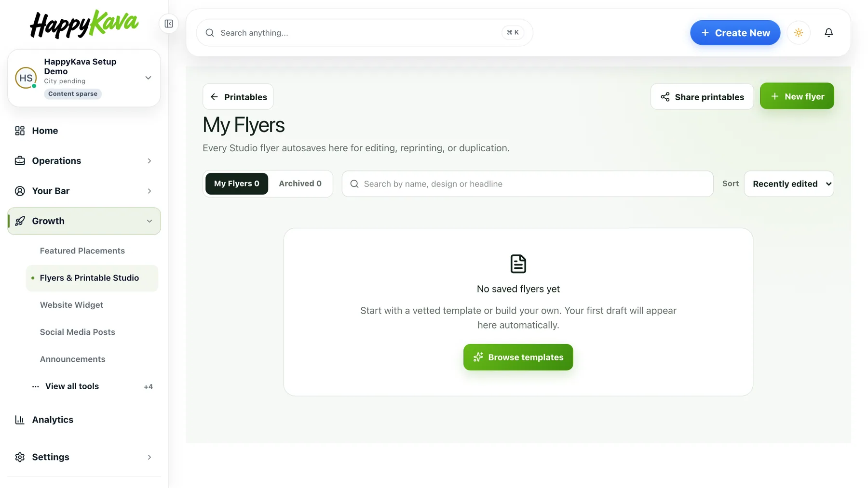Click Browse templates button
The image size is (868, 488).
tap(518, 357)
